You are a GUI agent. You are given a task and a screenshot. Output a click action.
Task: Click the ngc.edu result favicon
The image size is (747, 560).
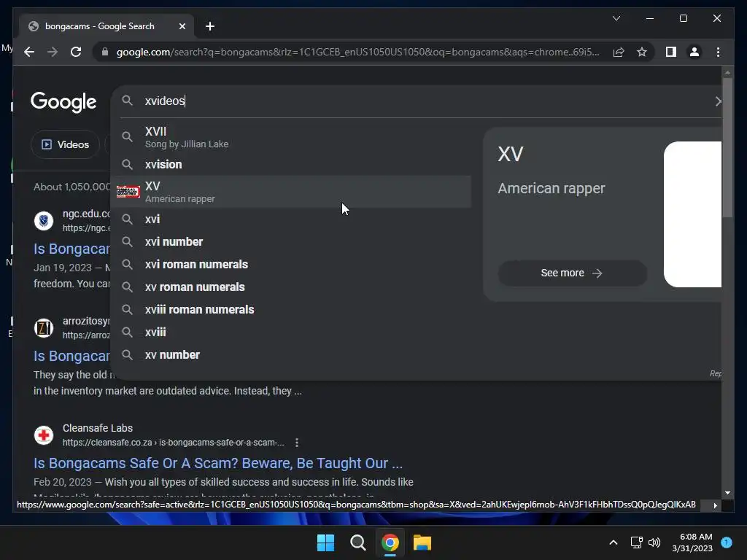[x=44, y=221]
